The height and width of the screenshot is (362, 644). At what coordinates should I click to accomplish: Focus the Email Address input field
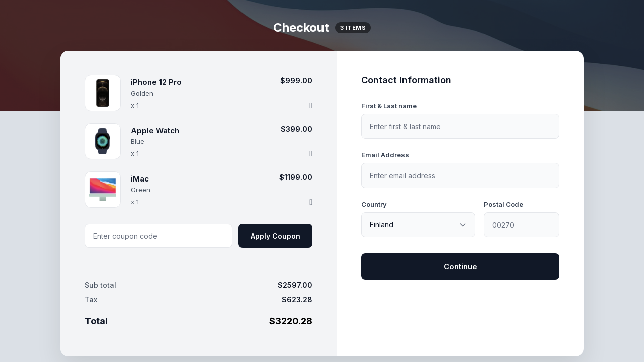coord(460,175)
